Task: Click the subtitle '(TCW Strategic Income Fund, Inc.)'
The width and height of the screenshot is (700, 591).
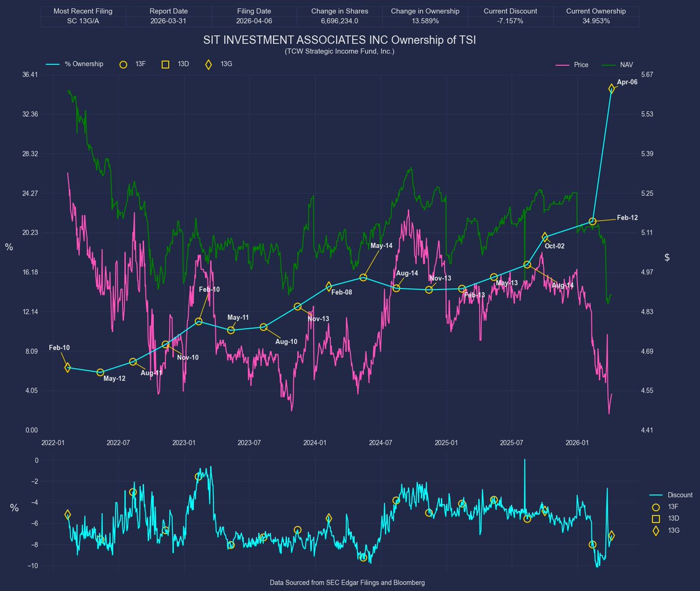Action: pyautogui.click(x=339, y=51)
